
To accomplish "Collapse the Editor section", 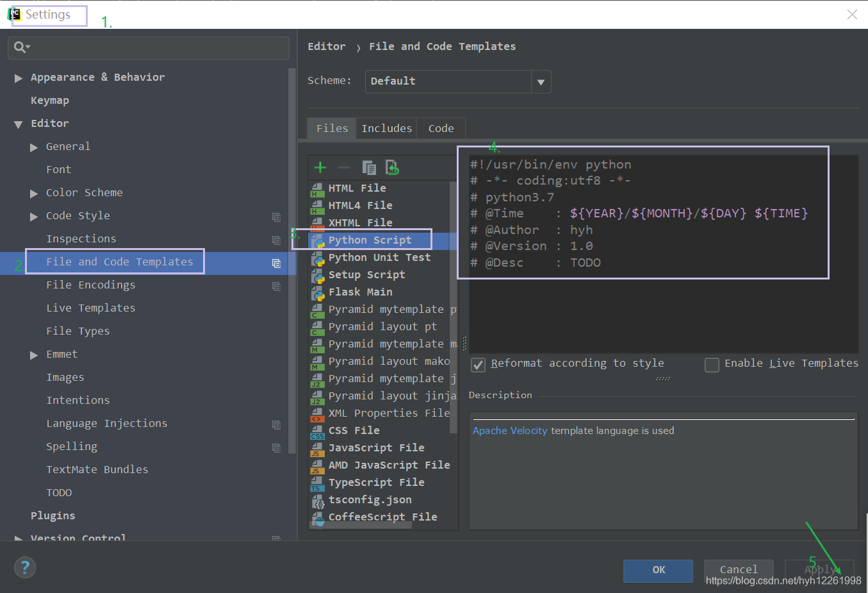I will point(19,124).
